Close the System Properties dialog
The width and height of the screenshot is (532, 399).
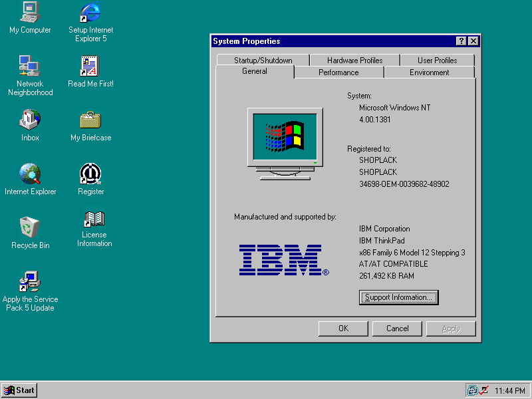(x=473, y=41)
